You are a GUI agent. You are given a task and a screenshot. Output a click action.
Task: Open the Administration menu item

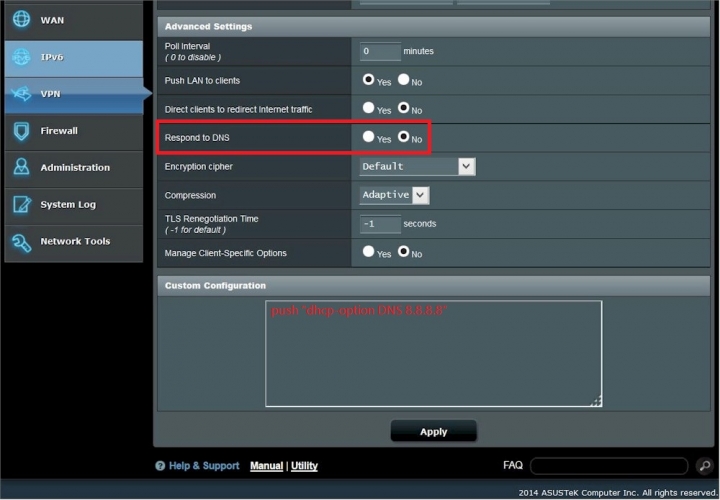(x=73, y=169)
